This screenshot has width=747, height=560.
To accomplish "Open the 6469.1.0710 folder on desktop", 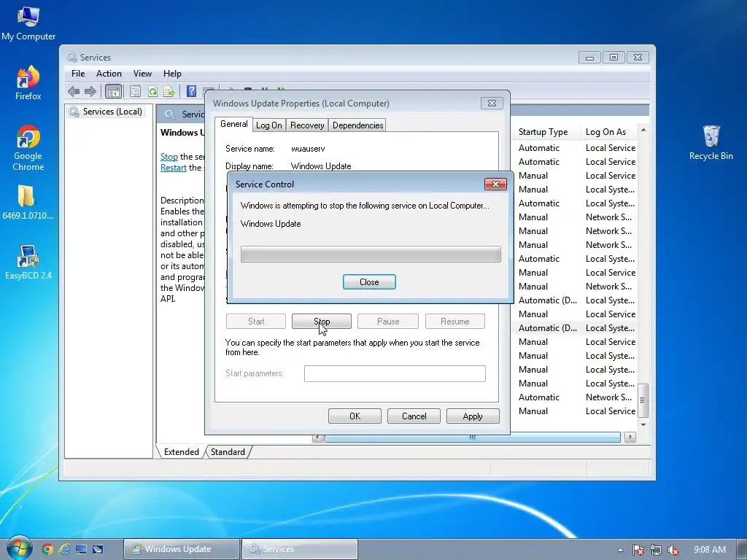I will (28, 203).
